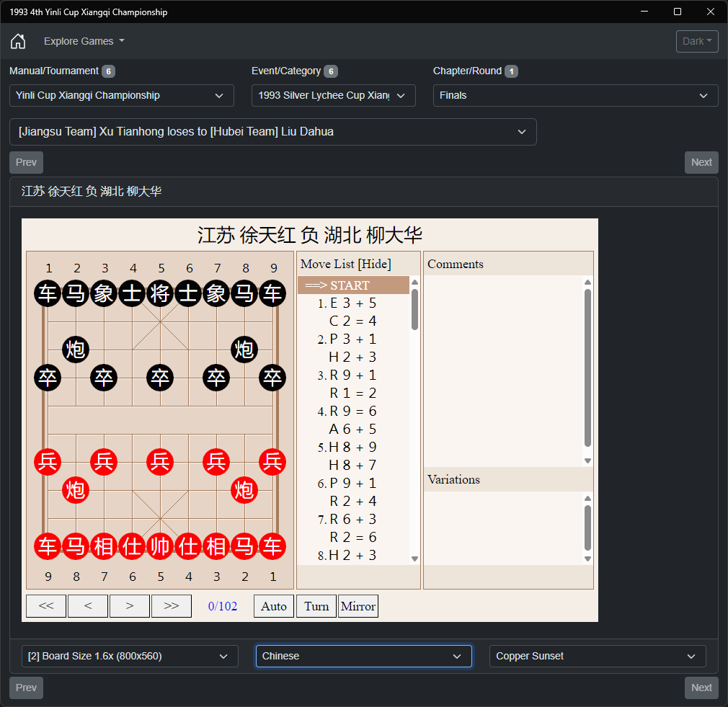
Task: Click the red 仕 advisor on file 6
Action: 133,546
